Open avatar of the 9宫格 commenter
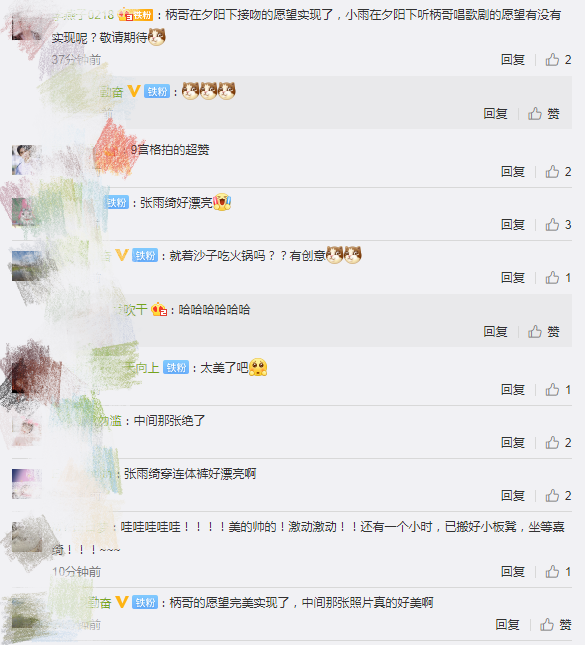This screenshot has width=585, height=645. pyautogui.click(x=26, y=160)
